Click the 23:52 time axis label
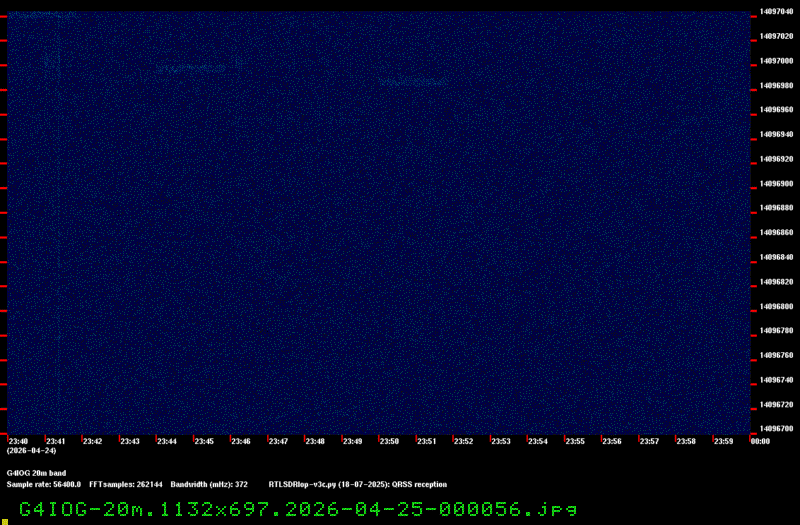 (x=463, y=441)
